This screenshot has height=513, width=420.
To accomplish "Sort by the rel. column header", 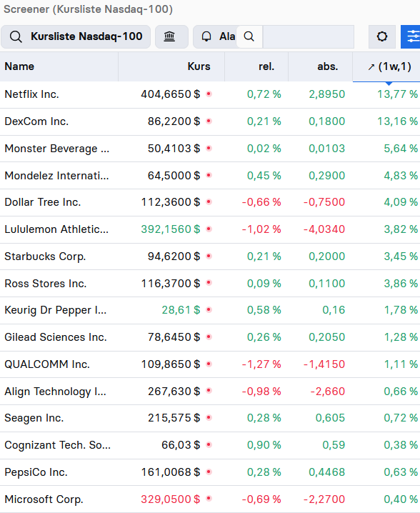I will (256, 66).
